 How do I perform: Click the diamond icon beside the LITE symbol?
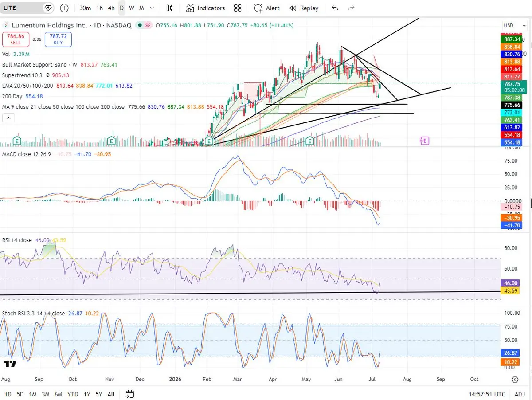coord(48,8)
